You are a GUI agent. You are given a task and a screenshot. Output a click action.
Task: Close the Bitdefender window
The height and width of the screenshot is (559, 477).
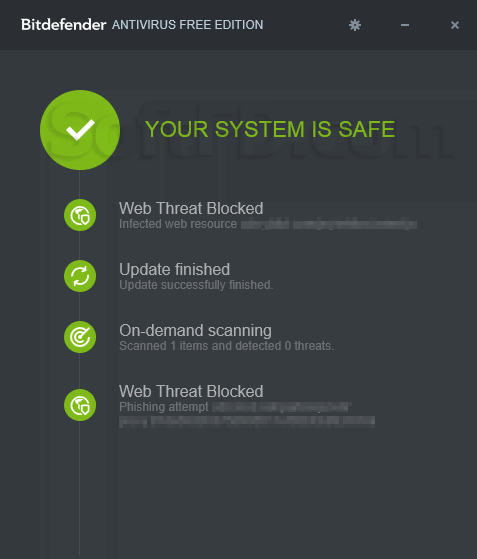pos(455,25)
